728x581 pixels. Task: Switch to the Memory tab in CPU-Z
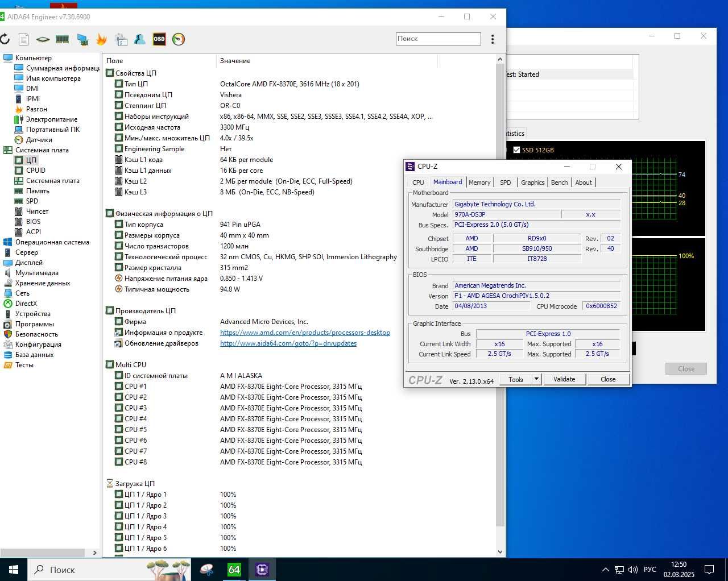pos(479,182)
